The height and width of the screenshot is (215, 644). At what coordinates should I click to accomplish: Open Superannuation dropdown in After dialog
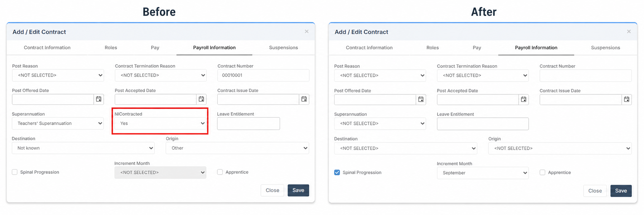pyautogui.click(x=380, y=124)
